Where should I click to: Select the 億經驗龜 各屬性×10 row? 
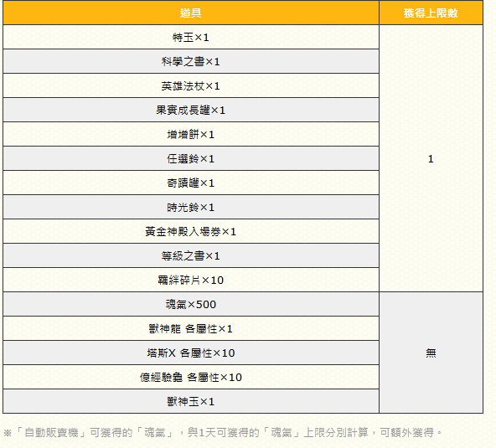(x=191, y=377)
